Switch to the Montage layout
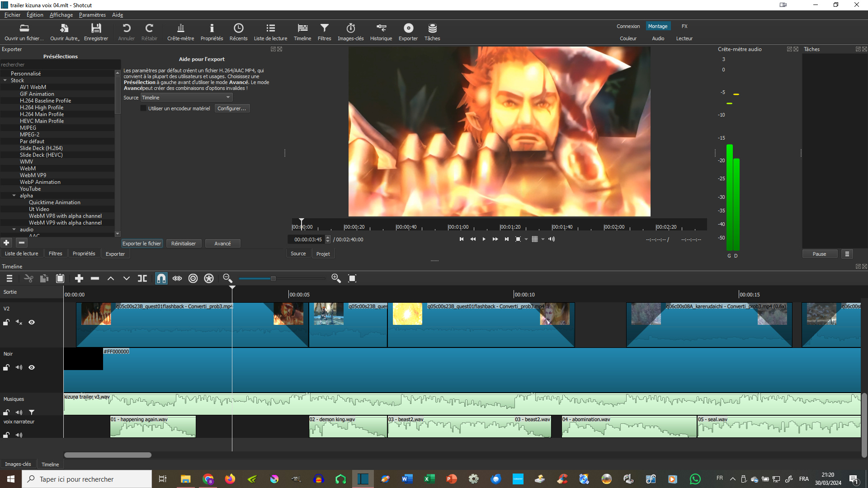 (658, 26)
